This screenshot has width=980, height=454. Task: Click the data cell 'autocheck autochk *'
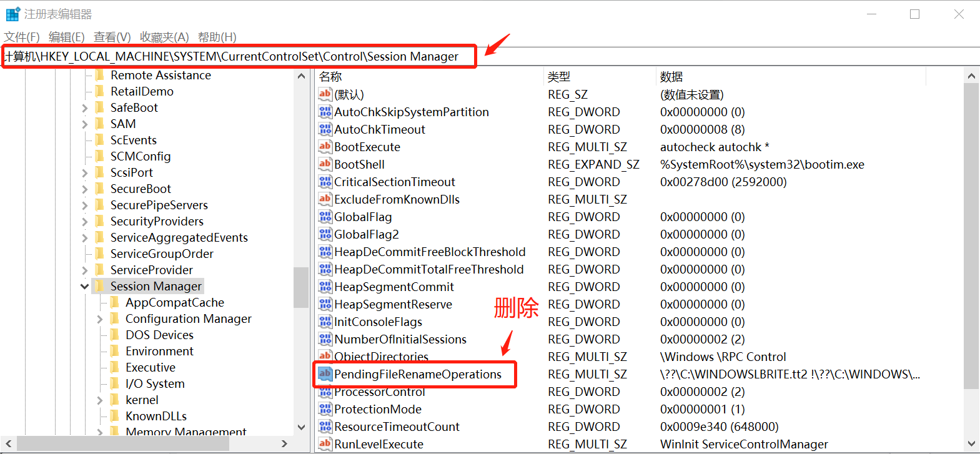coord(715,147)
